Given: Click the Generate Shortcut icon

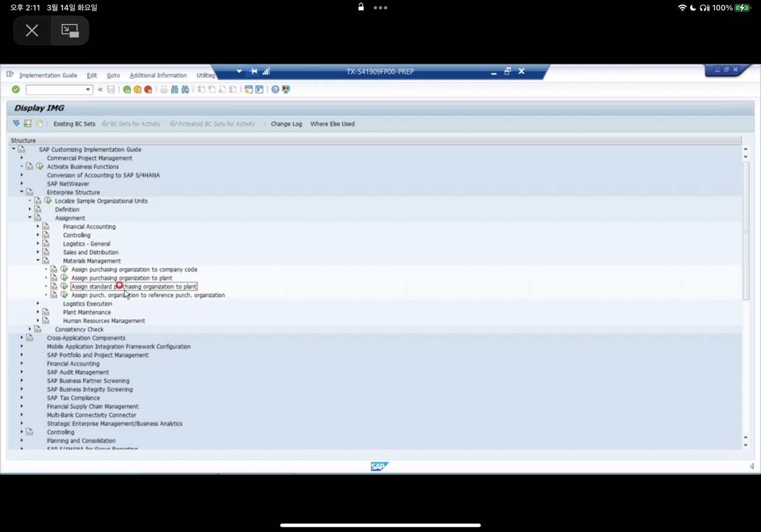Looking at the screenshot, I should pos(260,89).
